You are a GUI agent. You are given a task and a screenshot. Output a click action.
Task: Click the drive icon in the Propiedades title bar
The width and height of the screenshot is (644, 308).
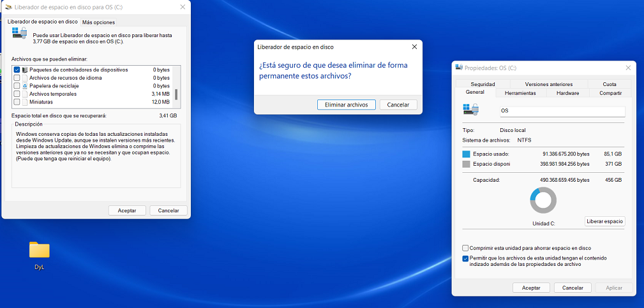pyautogui.click(x=459, y=68)
